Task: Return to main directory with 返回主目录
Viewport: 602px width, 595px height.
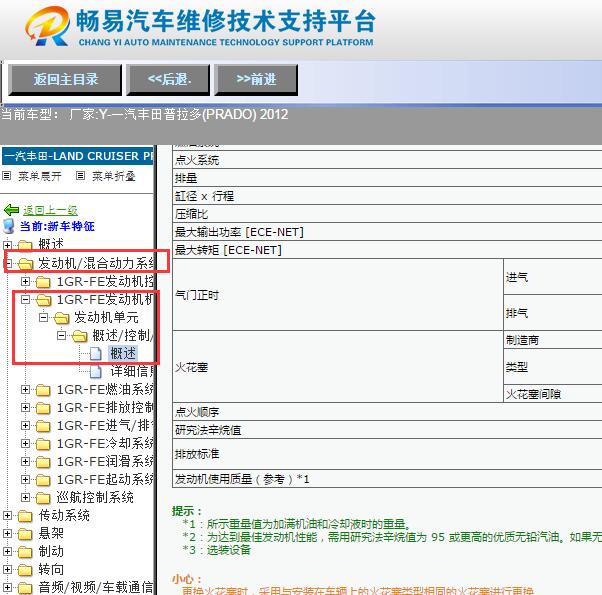Action: [x=65, y=80]
